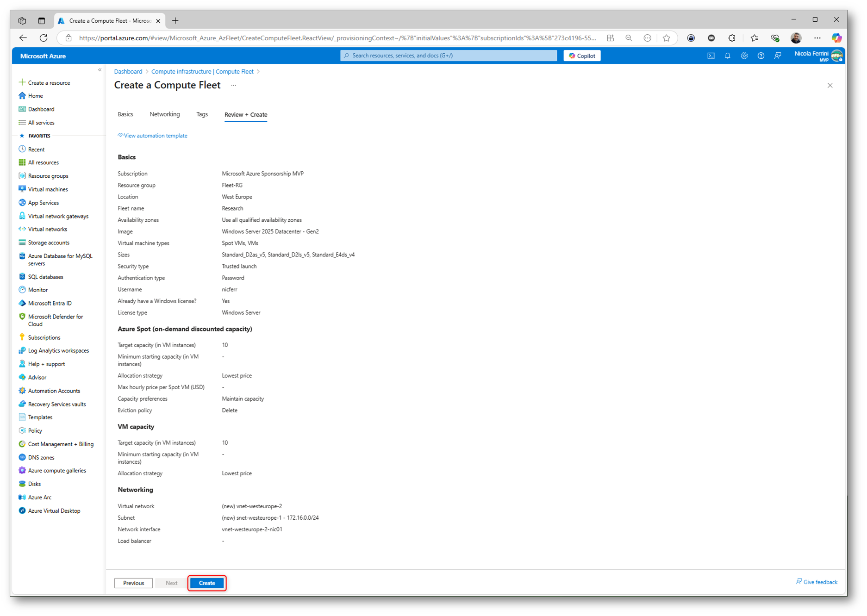Open Disks in sidebar
867x616 pixels.
click(x=34, y=484)
